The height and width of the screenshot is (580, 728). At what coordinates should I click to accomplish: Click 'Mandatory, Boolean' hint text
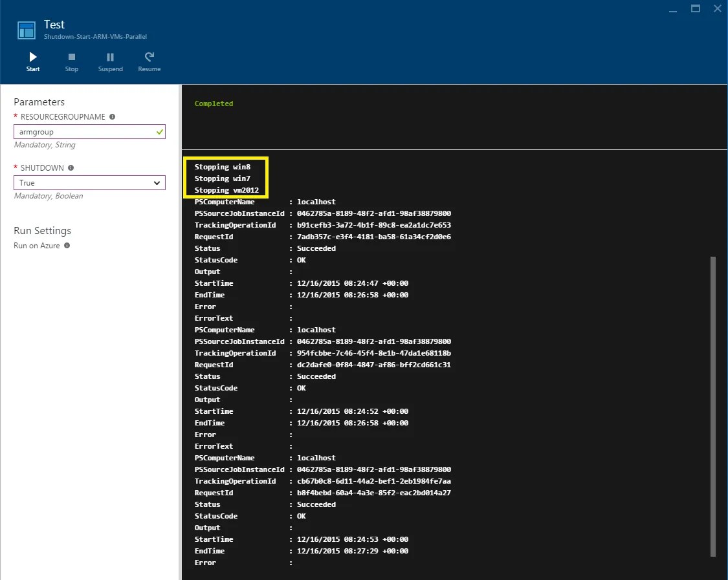[x=49, y=196]
